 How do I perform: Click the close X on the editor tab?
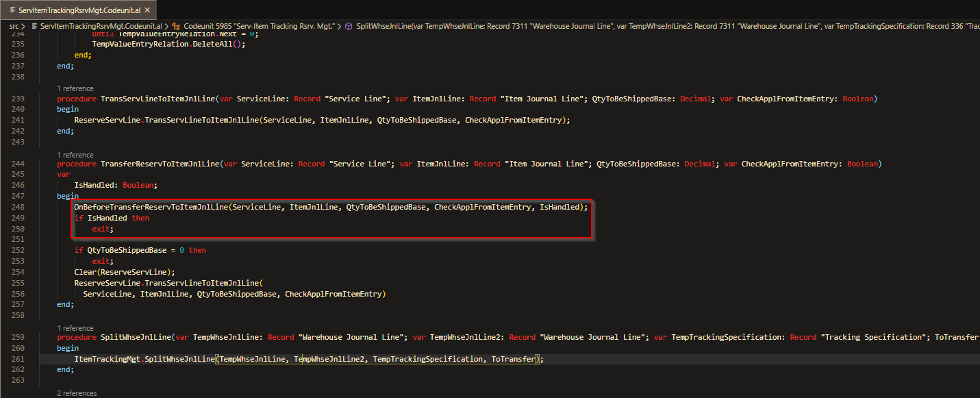point(147,10)
